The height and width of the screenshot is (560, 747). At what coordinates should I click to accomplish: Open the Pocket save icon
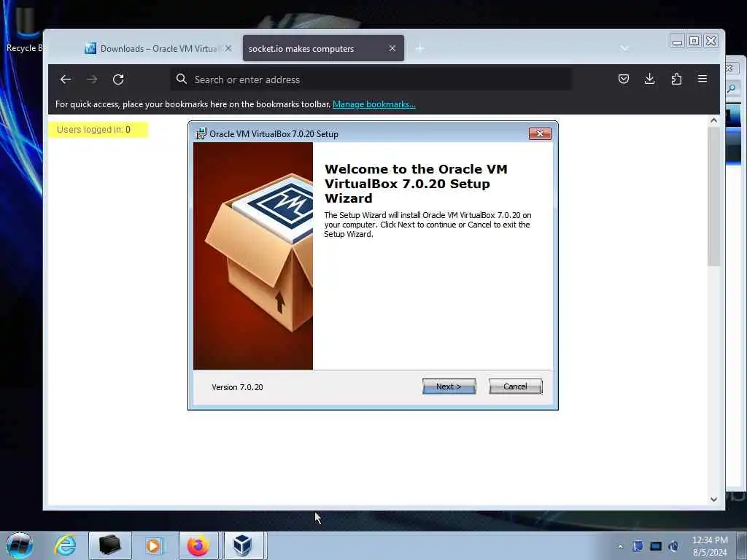click(623, 79)
